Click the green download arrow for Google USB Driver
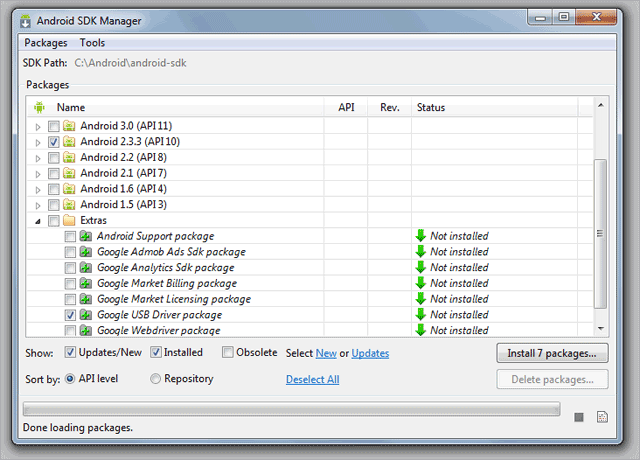640x460 pixels. coord(420,315)
